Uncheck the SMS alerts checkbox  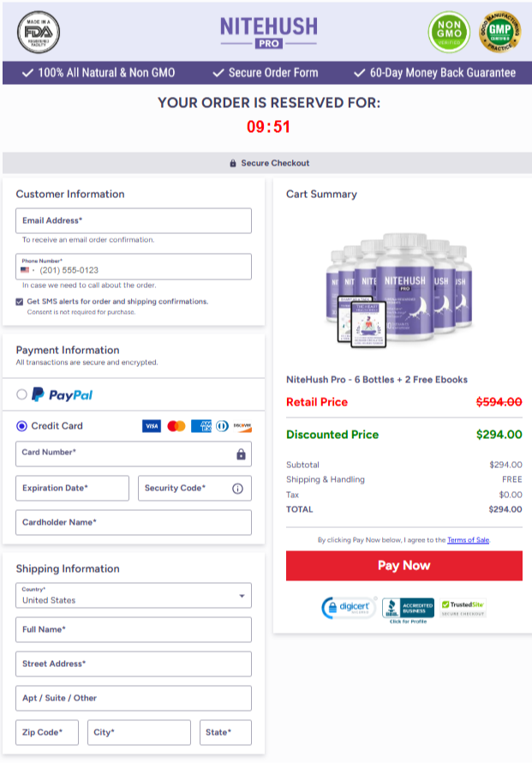click(20, 302)
